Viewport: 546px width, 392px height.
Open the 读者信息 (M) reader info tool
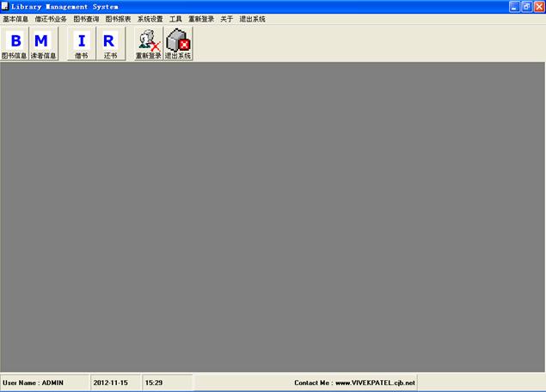43,43
